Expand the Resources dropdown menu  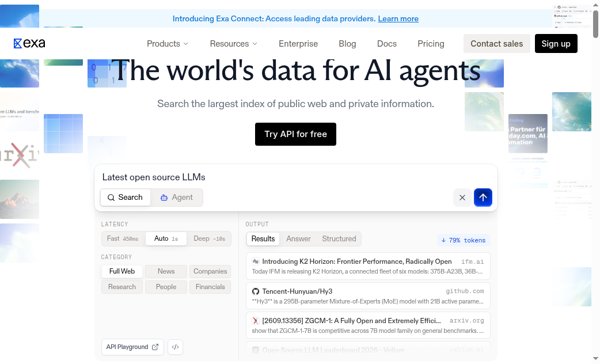pyautogui.click(x=233, y=44)
